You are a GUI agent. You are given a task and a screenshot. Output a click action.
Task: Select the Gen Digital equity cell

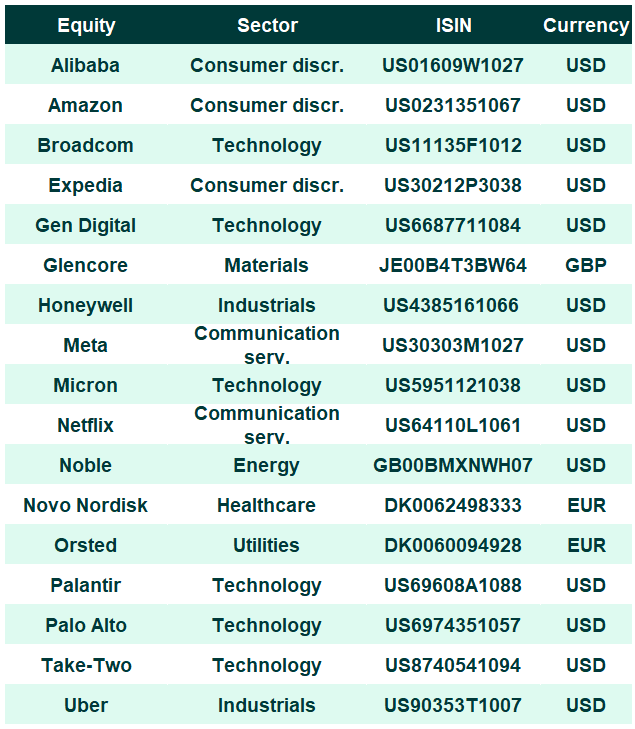coord(86,225)
